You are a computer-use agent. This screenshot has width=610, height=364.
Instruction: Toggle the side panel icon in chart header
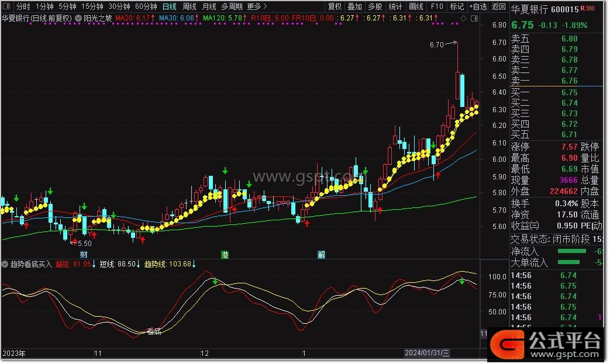tap(474, 18)
